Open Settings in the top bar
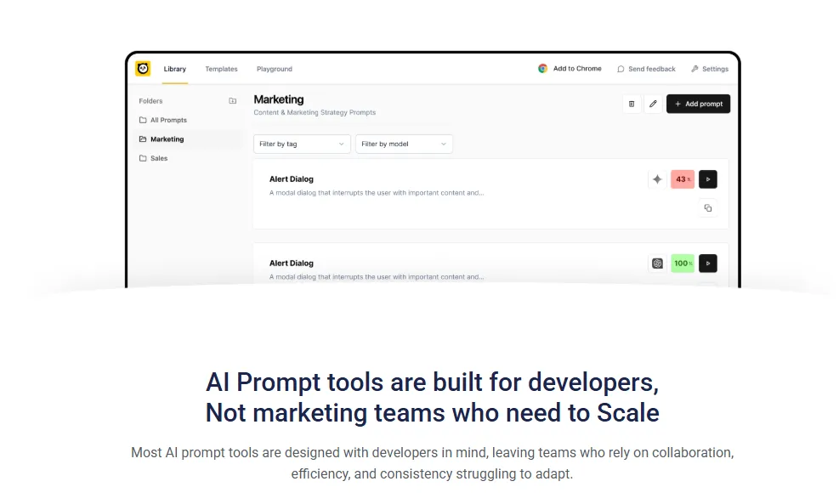Screen dimensions: 839x504 tap(710, 69)
